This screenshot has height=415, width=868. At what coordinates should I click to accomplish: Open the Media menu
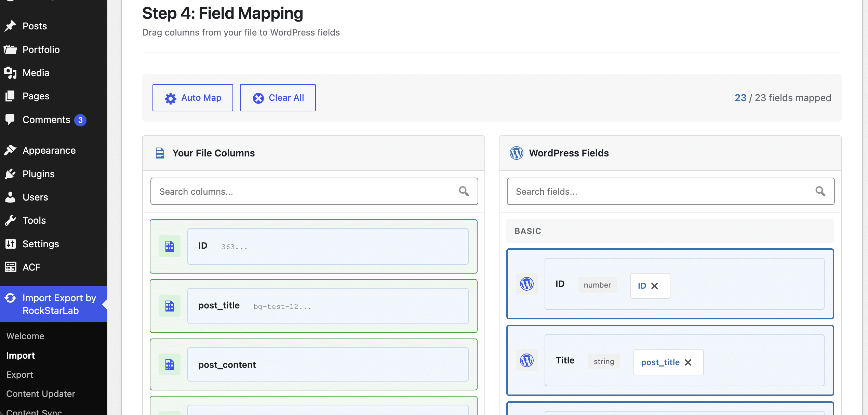click(54, 73)
